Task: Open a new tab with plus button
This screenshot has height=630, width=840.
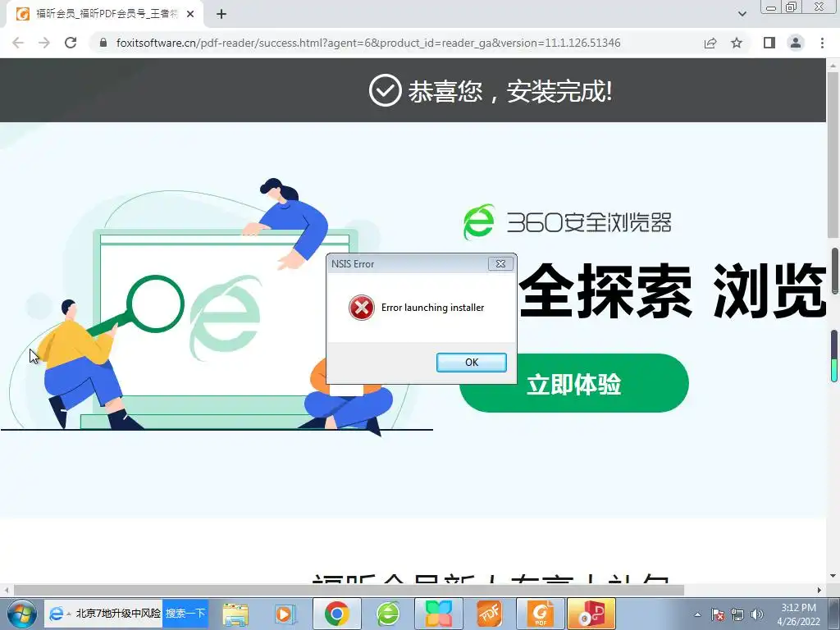Action: coord(221,15)
